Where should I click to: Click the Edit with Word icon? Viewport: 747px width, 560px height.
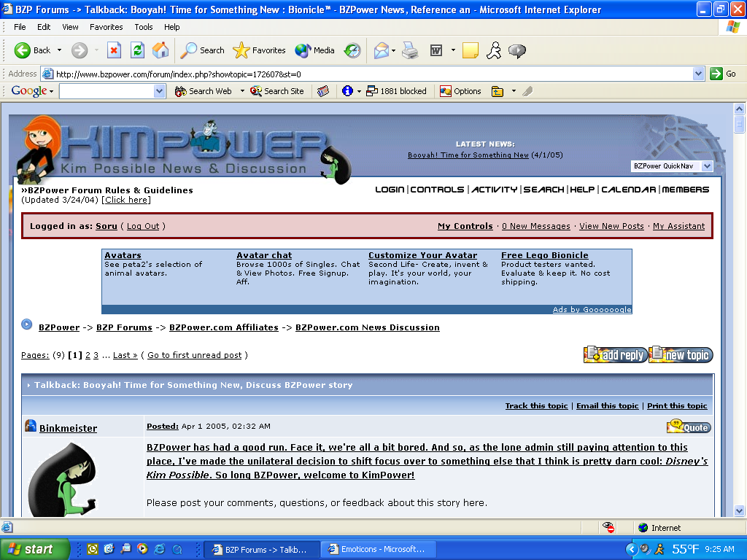pos(436,50)
